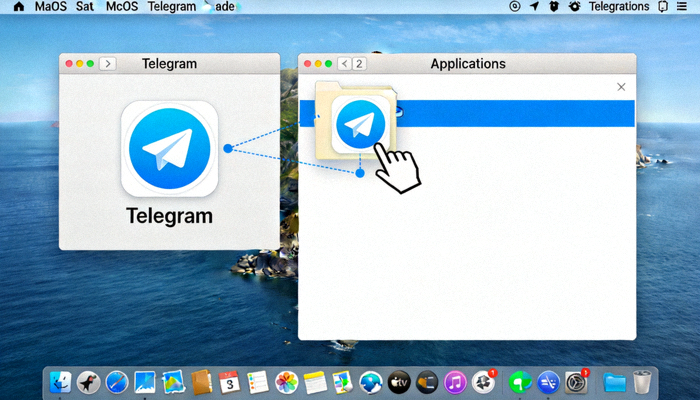Click back chevron button in Applications window

pyautogui.click(x=344, y=64)
